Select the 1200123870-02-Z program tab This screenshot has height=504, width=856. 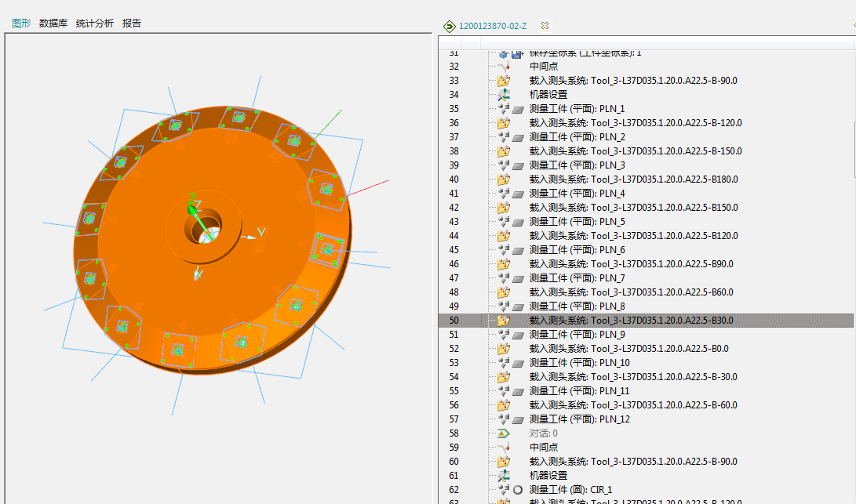coord(493,26)
